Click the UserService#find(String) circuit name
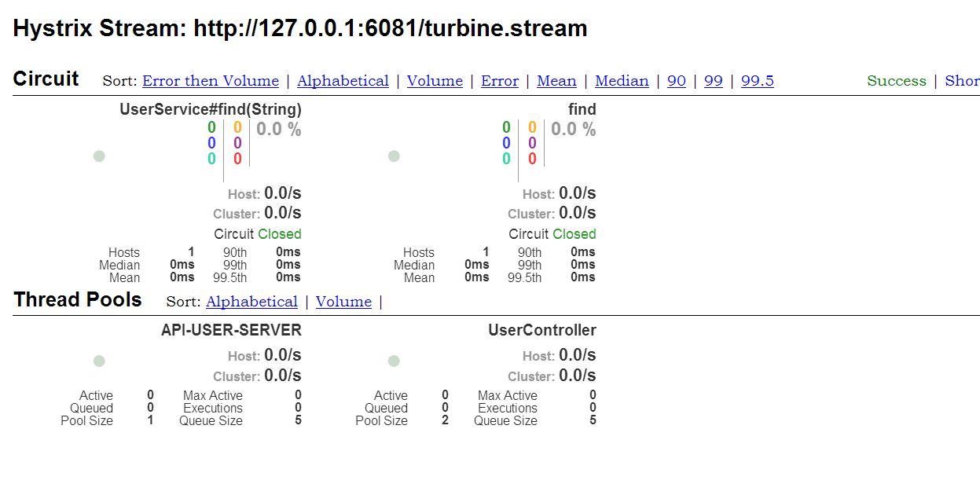This screenshot has width=980, height=495. (x=211, y=109)
